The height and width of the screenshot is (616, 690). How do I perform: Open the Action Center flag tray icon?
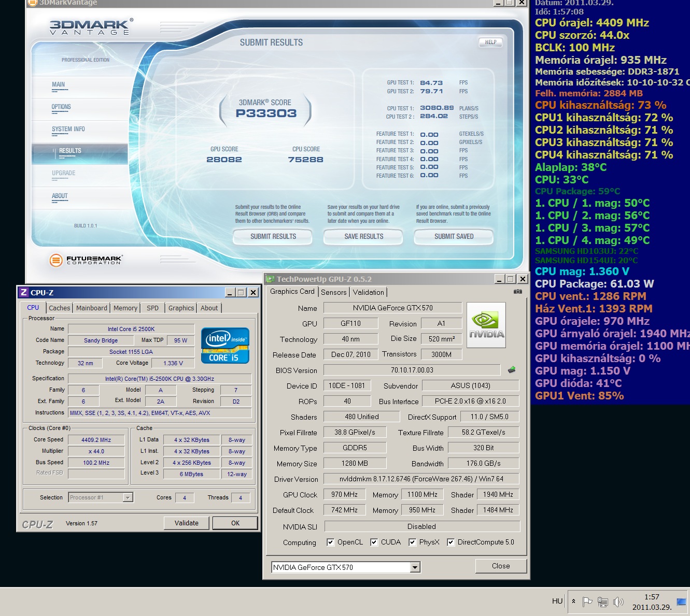(x=587, y=601)
